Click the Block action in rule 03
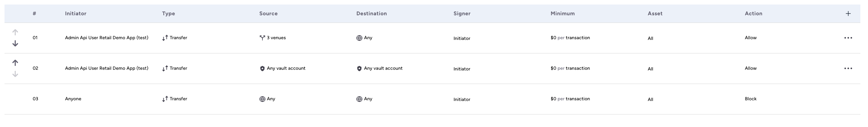 (751, 99)
